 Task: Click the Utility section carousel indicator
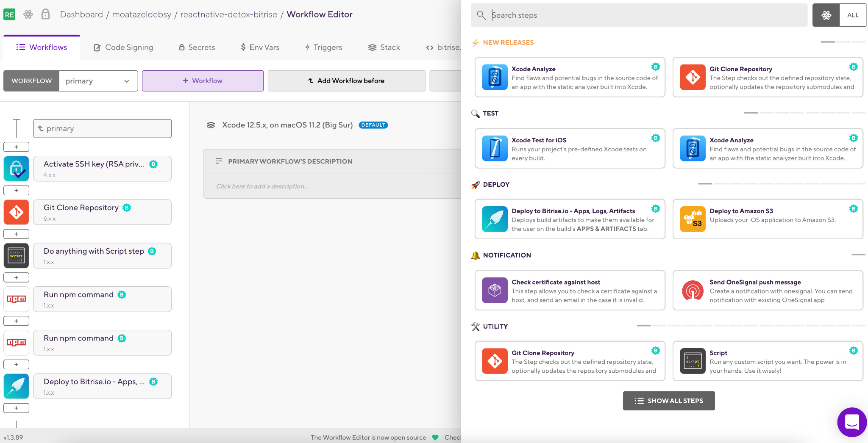point(751,325)
